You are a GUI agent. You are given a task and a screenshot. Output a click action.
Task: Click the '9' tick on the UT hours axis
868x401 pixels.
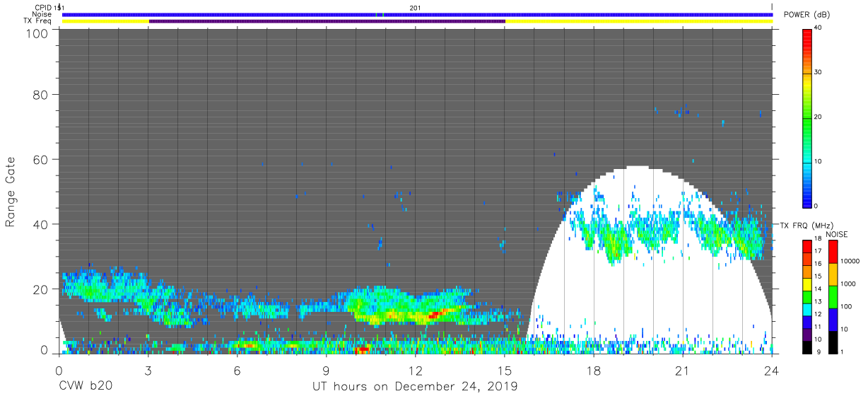[x=326, y=370]
